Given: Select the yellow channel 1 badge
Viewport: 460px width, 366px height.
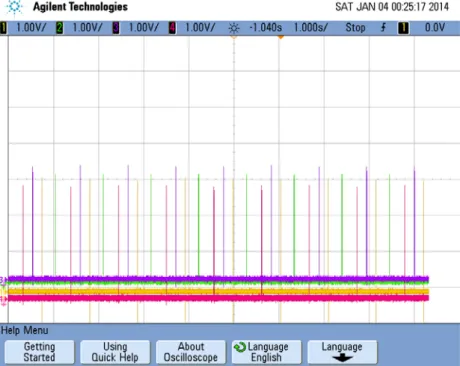Looking at the screenshot, I should pos(3,28).
